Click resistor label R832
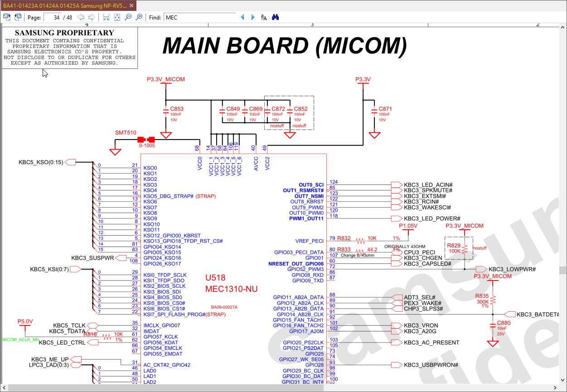The width and height of the screenshot is (567, 392). pos(344,238)
